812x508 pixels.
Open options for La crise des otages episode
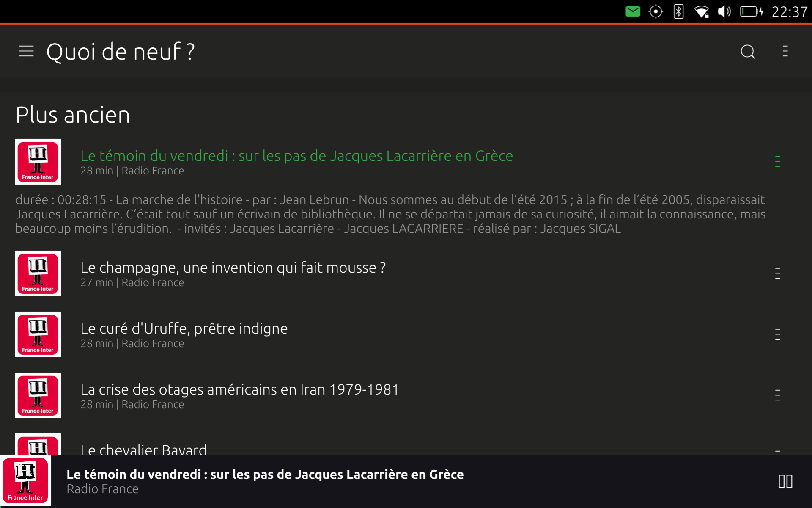point(777,395)
